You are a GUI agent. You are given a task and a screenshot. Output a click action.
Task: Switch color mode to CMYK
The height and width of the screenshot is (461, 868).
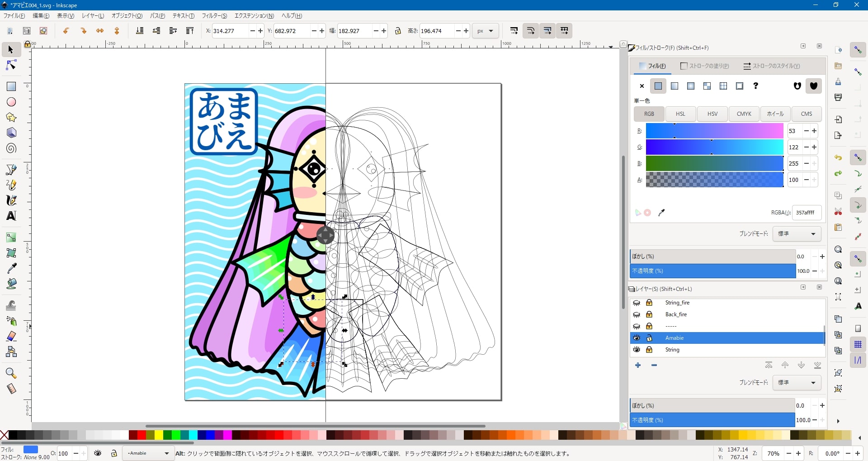click(744, 114)
